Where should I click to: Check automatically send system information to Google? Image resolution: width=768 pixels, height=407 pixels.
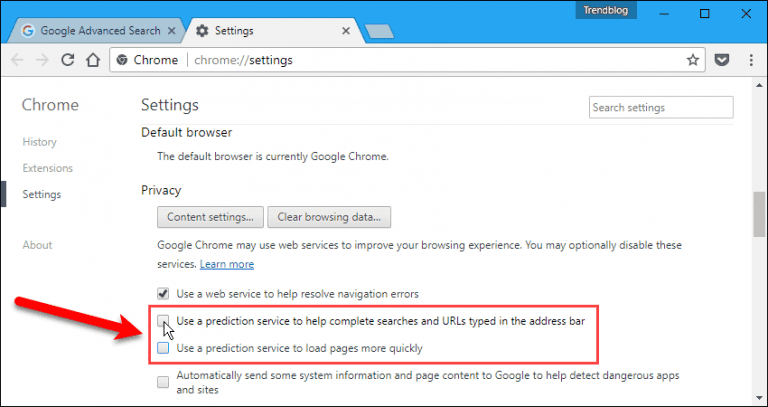pos(164,381)
